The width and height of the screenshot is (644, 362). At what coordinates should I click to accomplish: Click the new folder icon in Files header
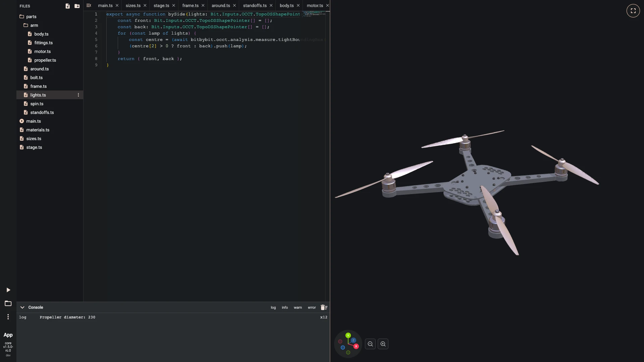[77, 6]
